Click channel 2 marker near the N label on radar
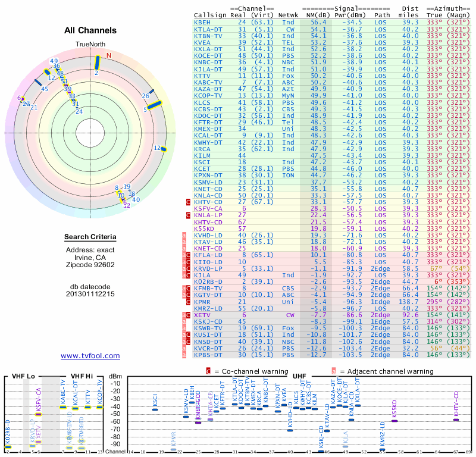Image resolution: width=476 pixels, height=457 pixels. pos(97,62)
